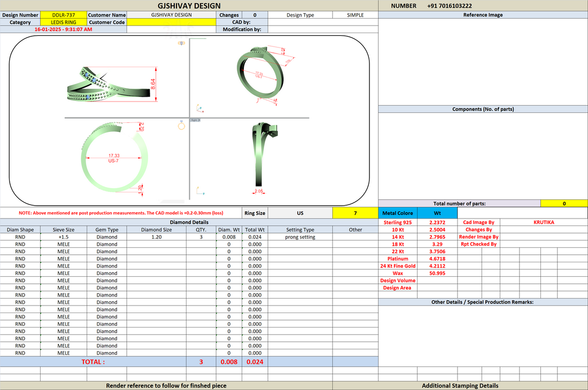588x390 pixels.
Task: Click the prong setting cell in first row
Action: coord(300,237)
